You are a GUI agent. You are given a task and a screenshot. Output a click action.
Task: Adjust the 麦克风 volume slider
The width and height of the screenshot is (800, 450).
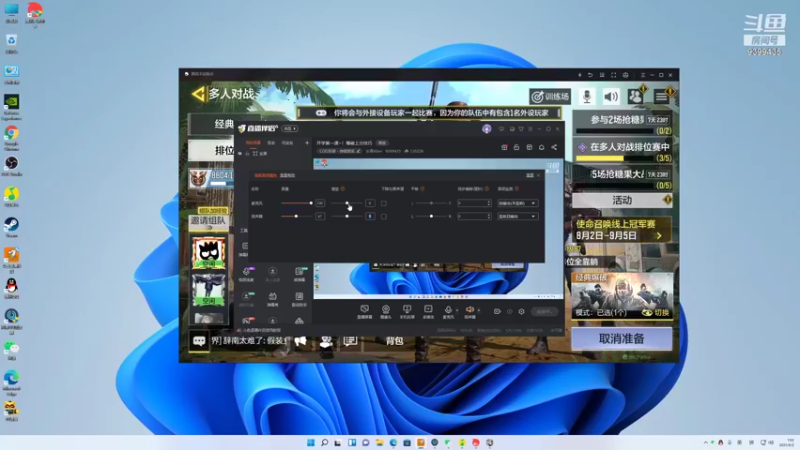296,203
